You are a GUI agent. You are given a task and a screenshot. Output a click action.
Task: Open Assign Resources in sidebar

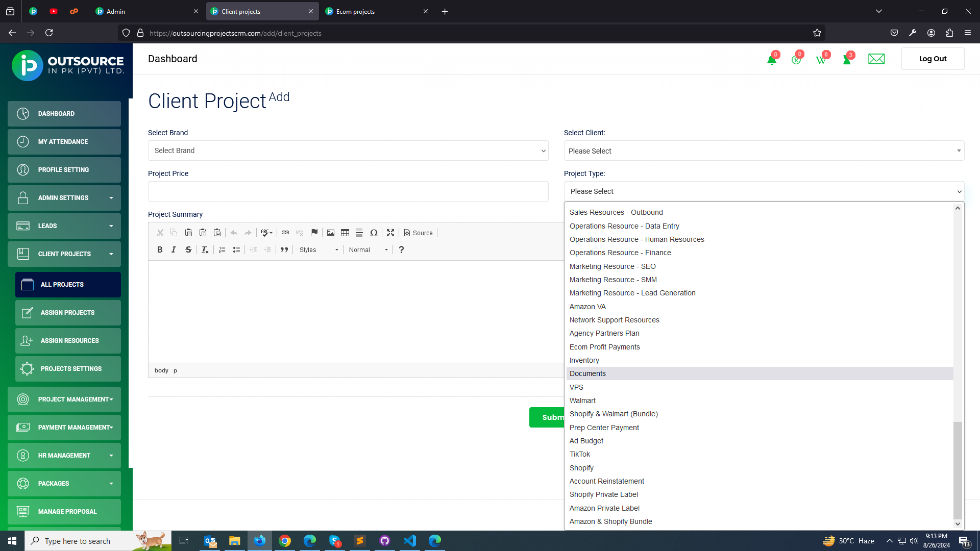[x=68, y=341]
